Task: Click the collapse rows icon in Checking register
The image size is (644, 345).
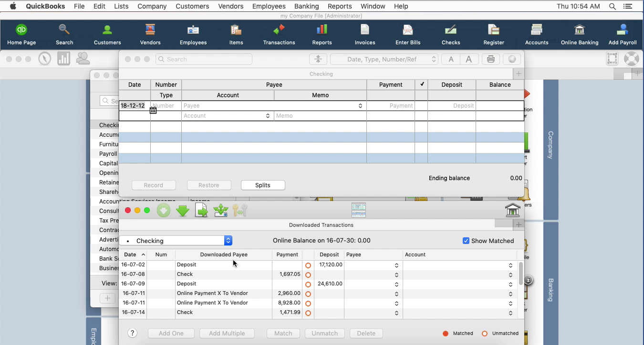Action: [318, 59]
